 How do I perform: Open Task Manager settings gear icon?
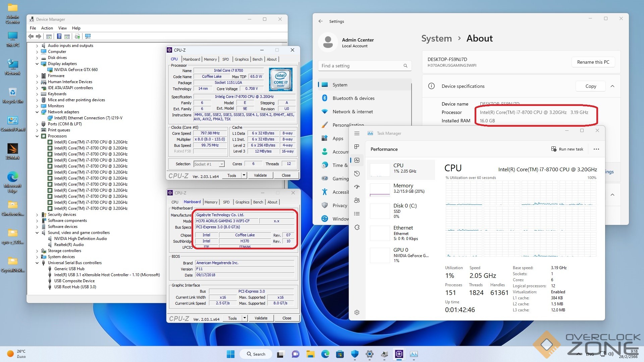click(357, 312)
